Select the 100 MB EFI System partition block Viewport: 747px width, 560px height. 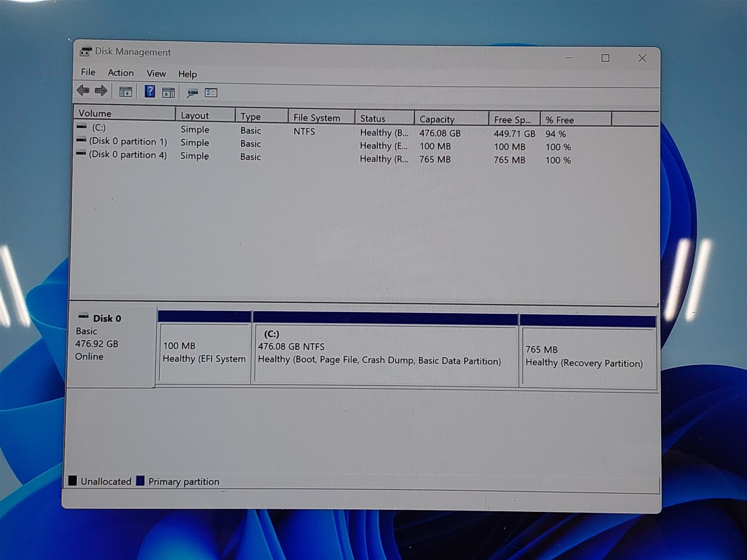click(204, 348)
